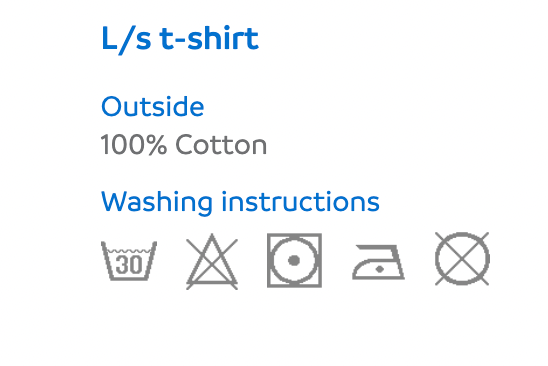548x366 pixels.
Task: Select the word Washing in blue heading
Action: (157, 203)
